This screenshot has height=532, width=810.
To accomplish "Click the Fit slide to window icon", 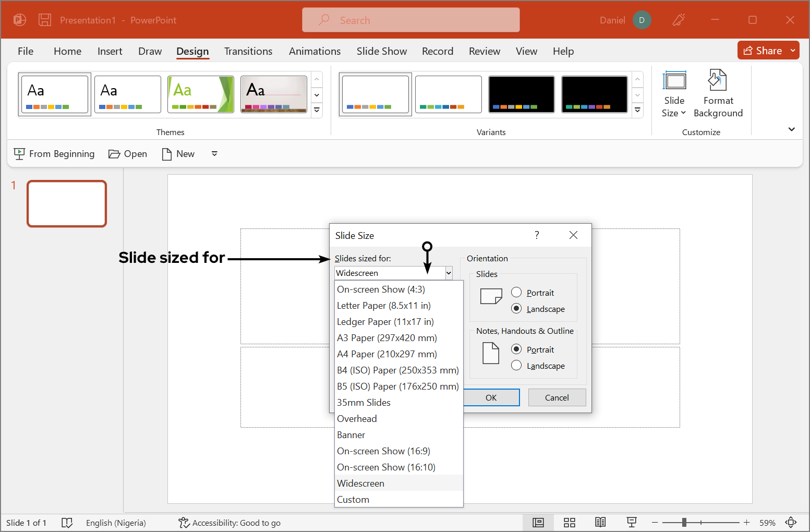I will pos(791,523).
